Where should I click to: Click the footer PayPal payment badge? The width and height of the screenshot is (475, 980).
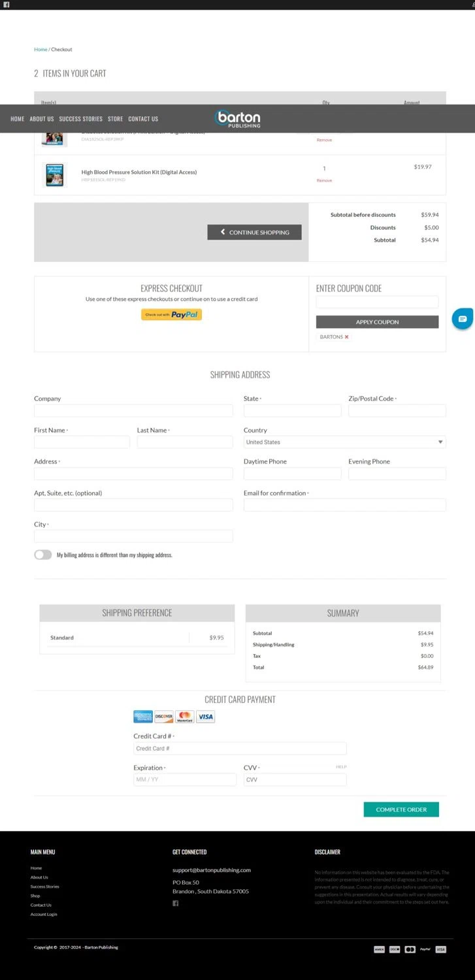(425, 949)
